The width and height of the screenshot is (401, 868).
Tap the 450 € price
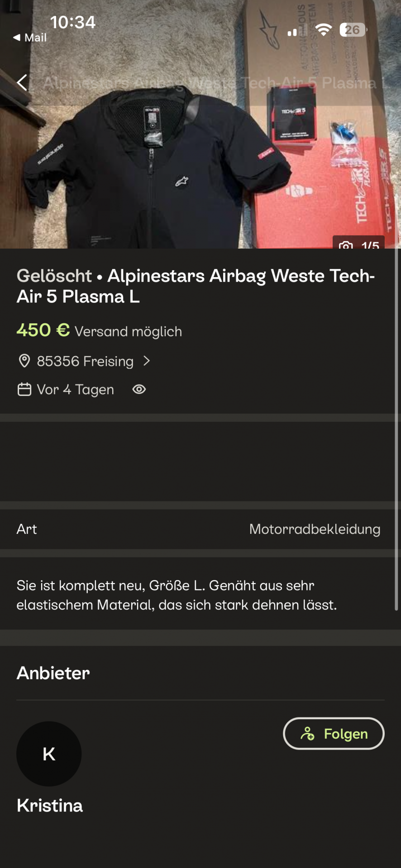[x=43, y=330]
